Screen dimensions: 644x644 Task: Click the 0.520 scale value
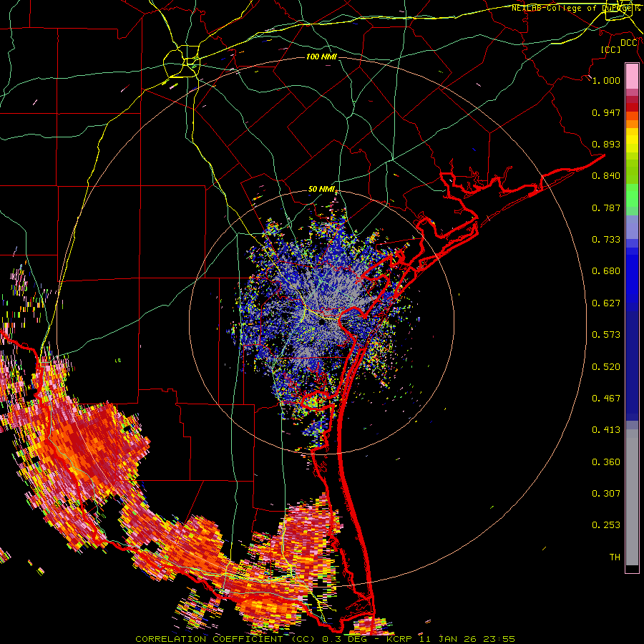606,367
